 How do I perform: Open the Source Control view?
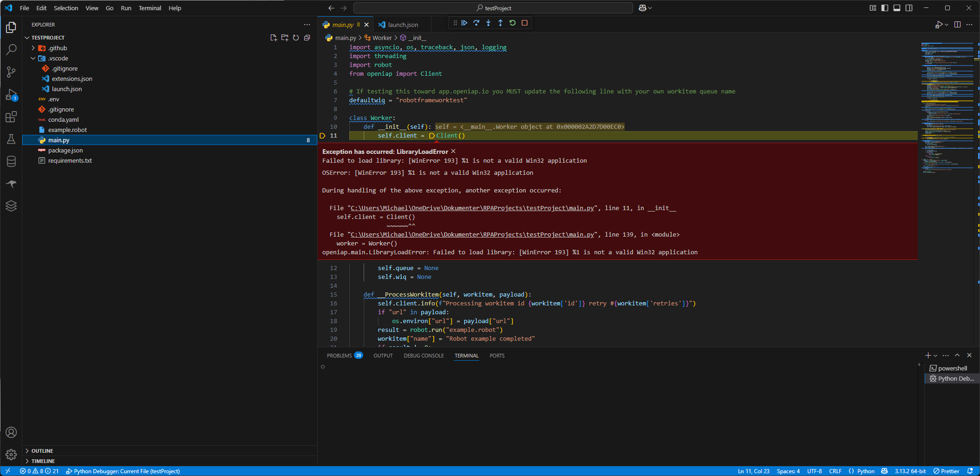point(11,72)
